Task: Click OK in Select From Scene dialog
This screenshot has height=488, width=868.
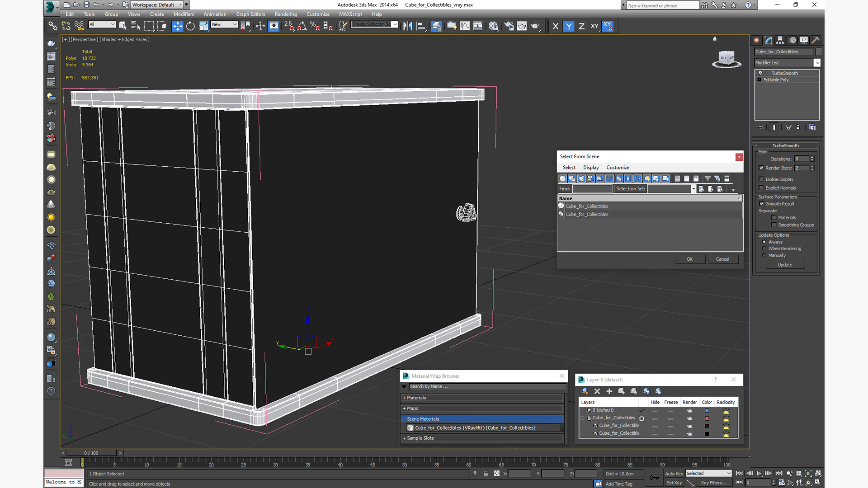Action: tap(689, 259)
